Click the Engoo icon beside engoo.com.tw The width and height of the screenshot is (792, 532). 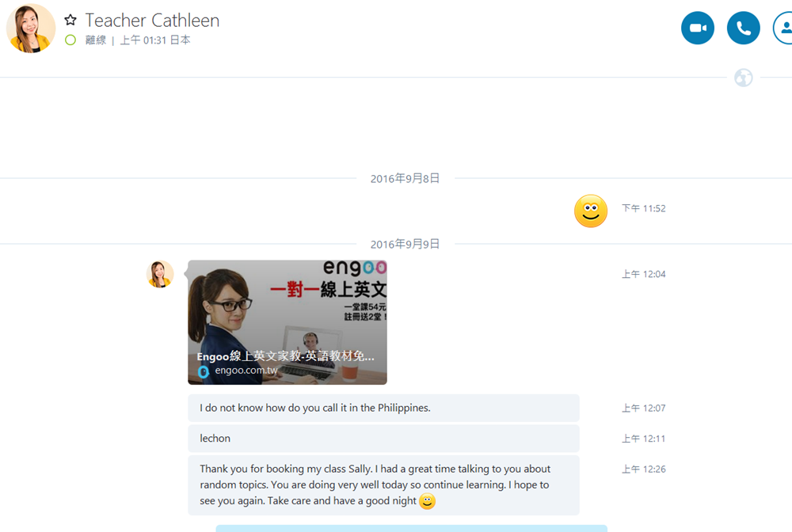tap(204, 371)
